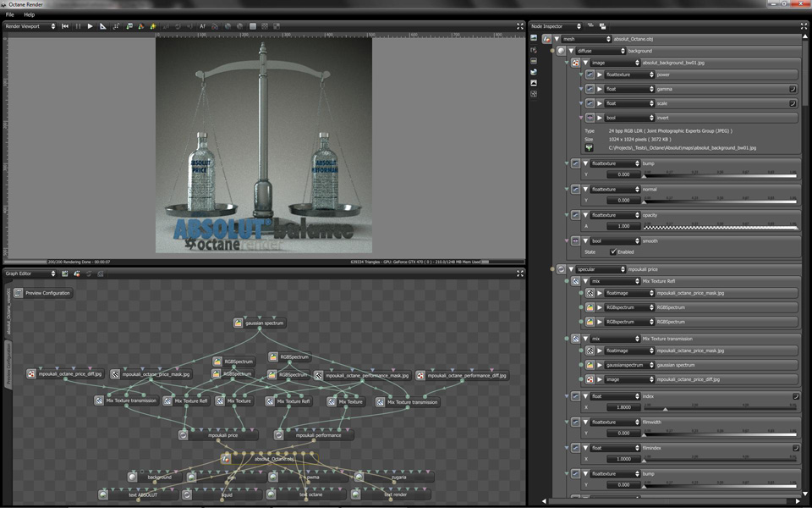Click the yellow star save-render icon
Viewport: 812px width, 508px height.
point(153,26)
